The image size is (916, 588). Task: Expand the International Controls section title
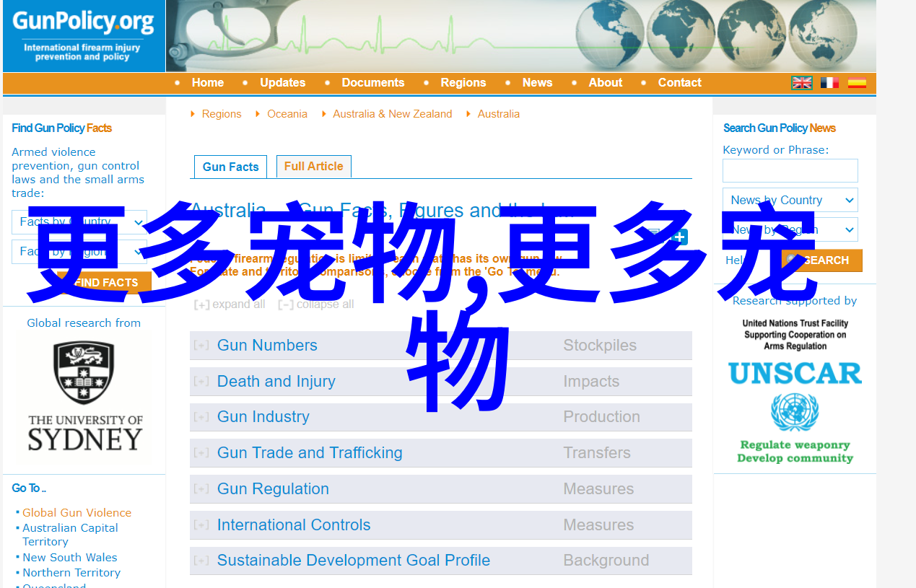click(294, 525)
